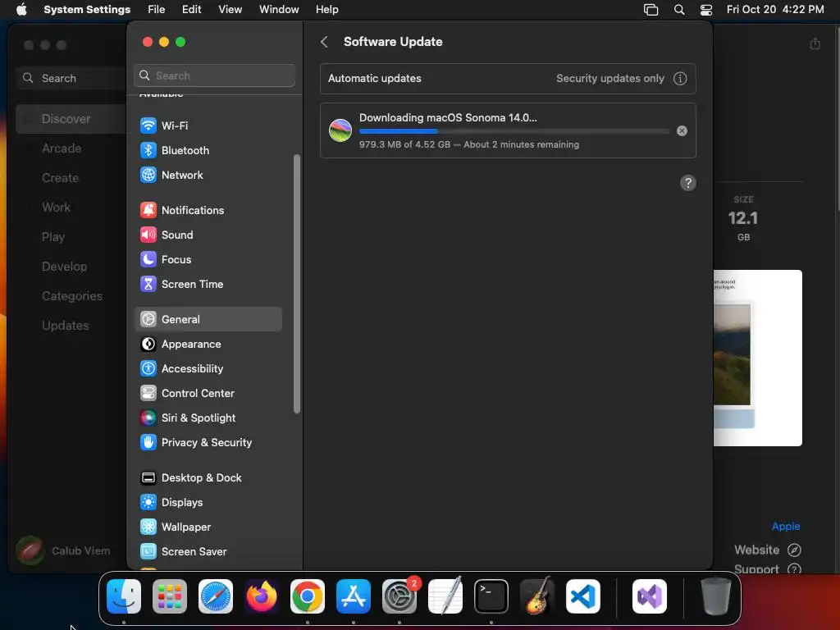Click System Settings icon in Dock

(399, 596)
